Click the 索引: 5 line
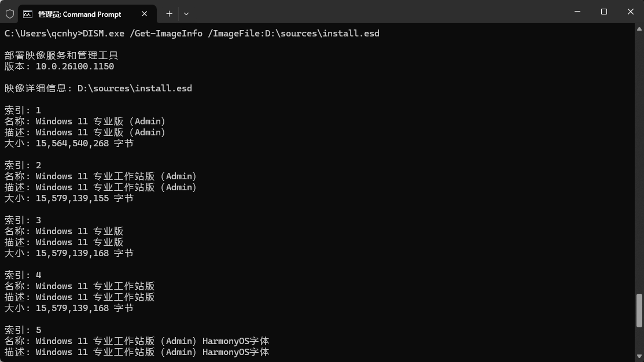Viewport: 644px width, 362px height. coord(23,330)
